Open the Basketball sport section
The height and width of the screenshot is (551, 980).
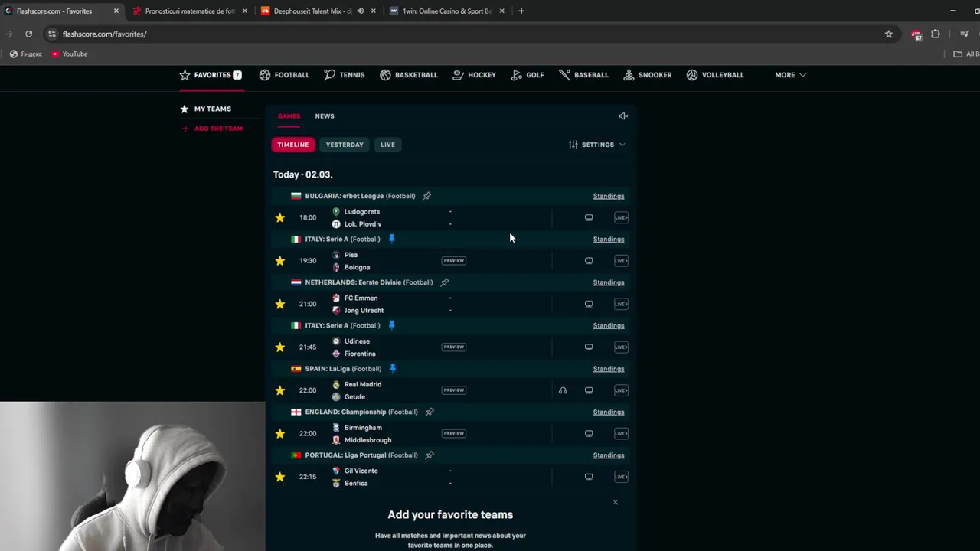pyautogui.click(x=408, y=75)
